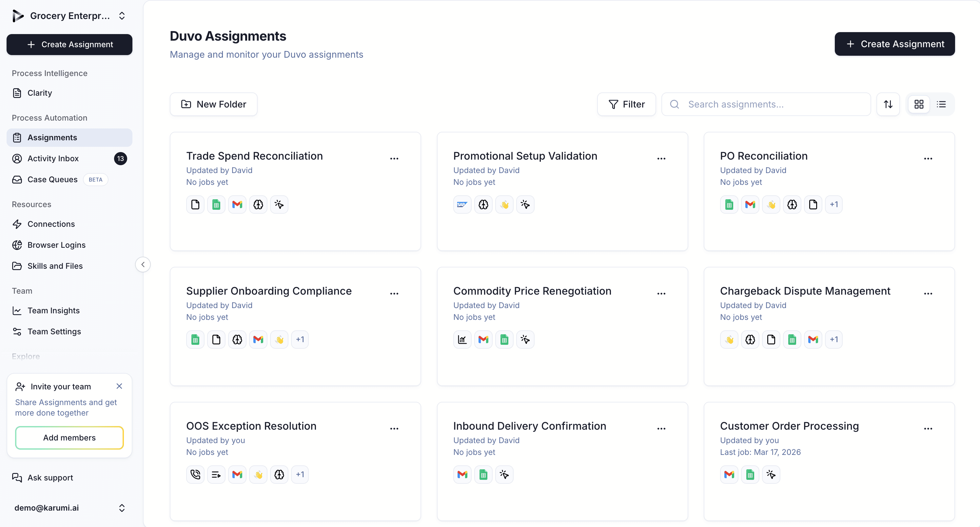
Task: Click the waving hand icon in Chargeback Dispute Management
Action: click(x=729, y=340)
